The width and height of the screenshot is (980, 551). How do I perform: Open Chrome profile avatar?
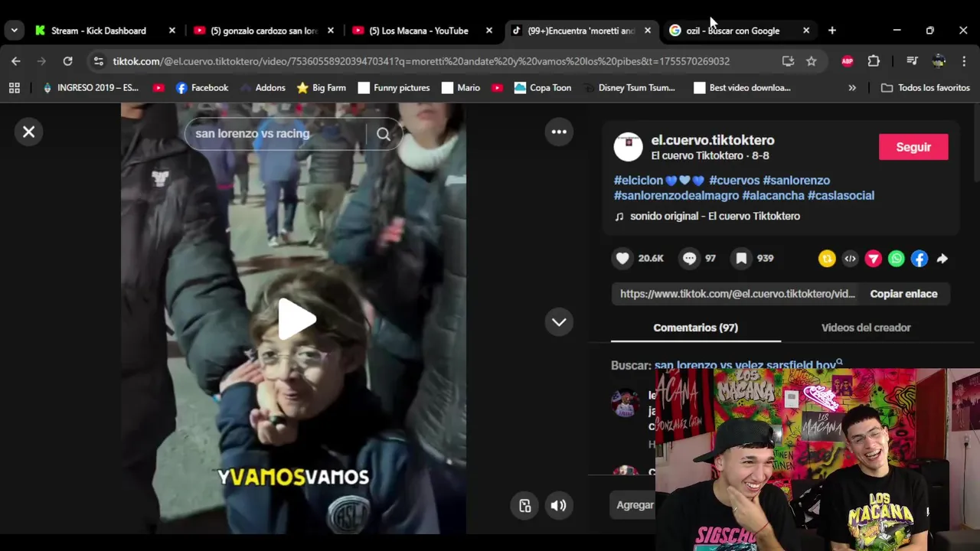pos(939,61)
